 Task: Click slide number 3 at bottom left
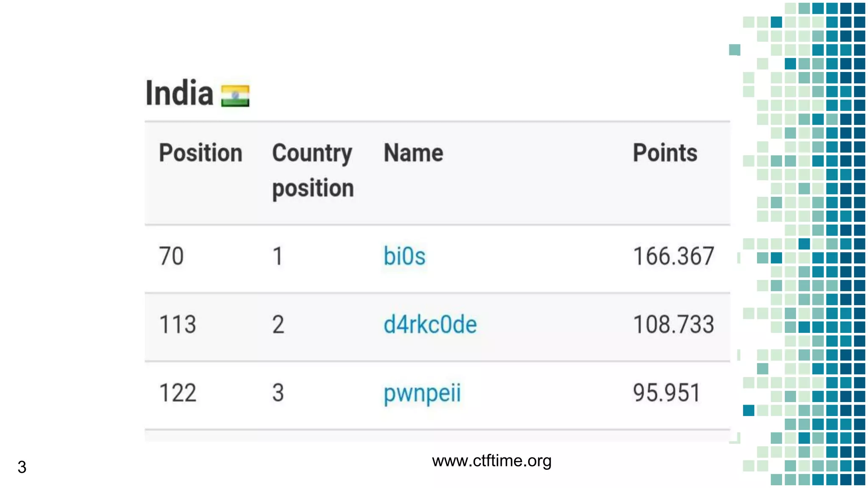(x=22, y=467)
